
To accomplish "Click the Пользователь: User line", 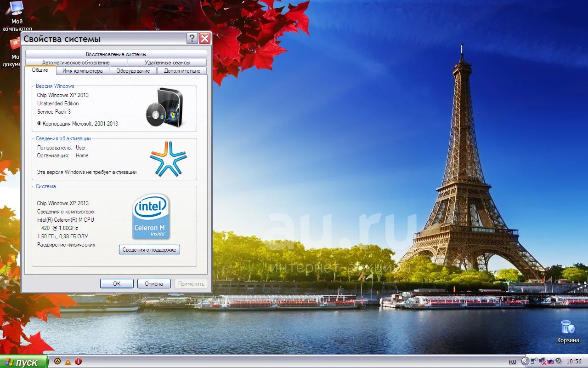I will tap(62, 148).
